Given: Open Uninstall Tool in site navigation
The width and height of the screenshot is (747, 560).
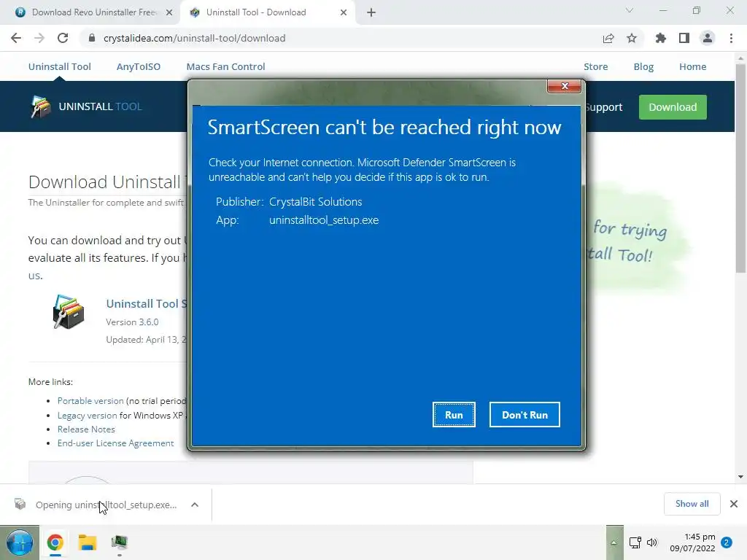Looking at the screenshot, I should (60, 66).
